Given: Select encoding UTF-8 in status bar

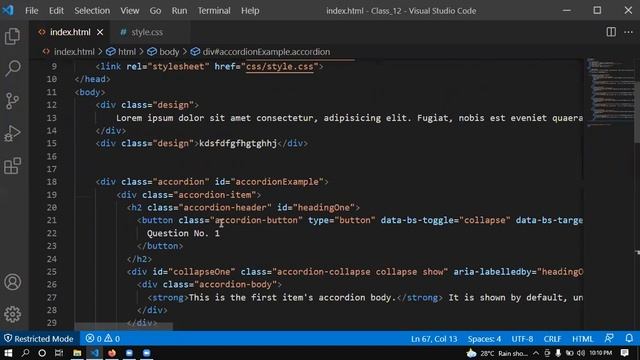Looking at the screenshot, I should point(522,339).
